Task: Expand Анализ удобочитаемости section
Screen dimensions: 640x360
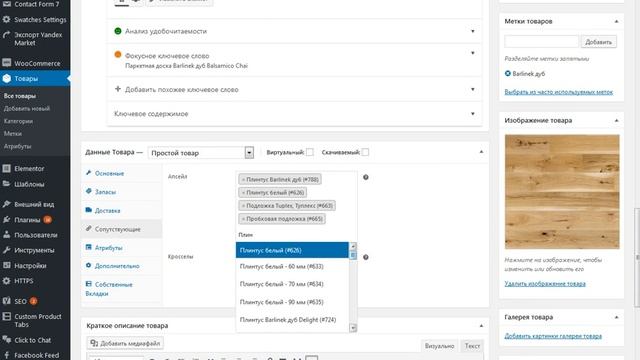Action: (x=473, y=31)
